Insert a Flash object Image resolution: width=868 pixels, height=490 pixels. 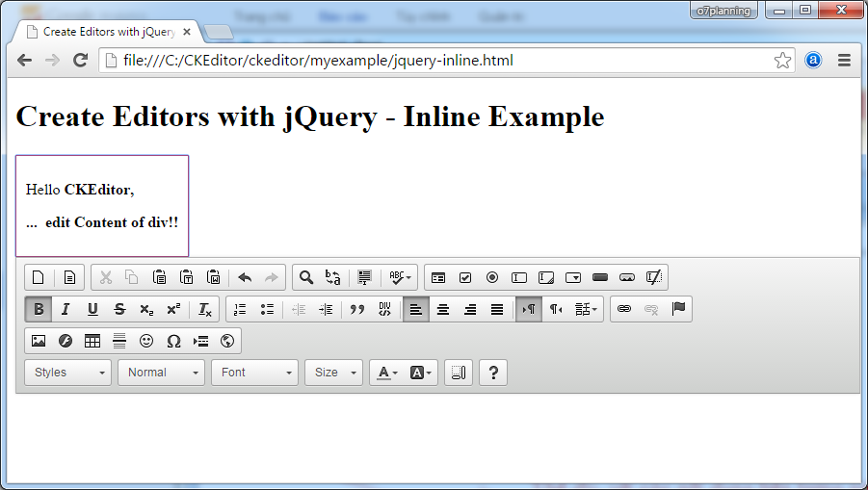tap(66, 341)
